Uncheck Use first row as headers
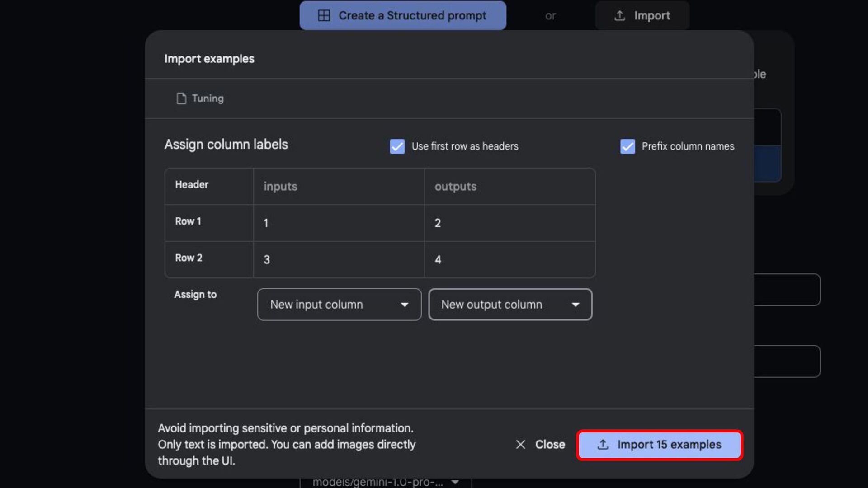Screen dimensions: 868x488 397,146
